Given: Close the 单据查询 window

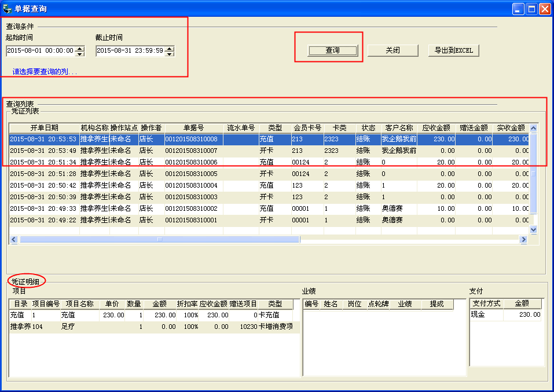Looking at the screenshot, I should click(545, 9).
